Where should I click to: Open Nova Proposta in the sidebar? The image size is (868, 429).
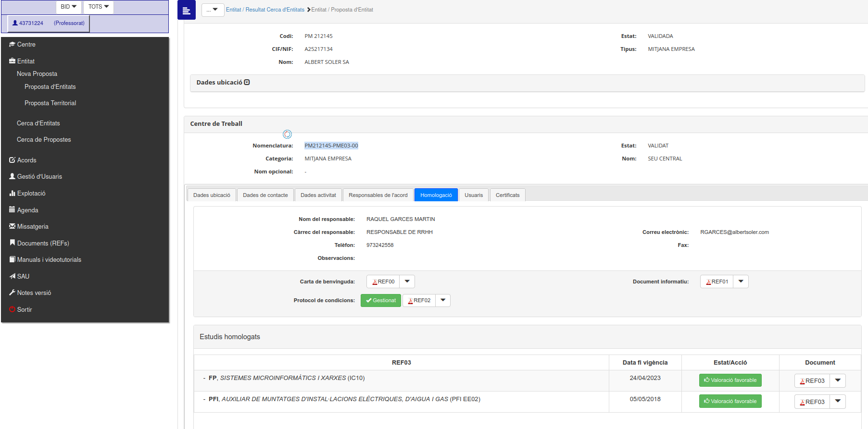tap(37, 74)
